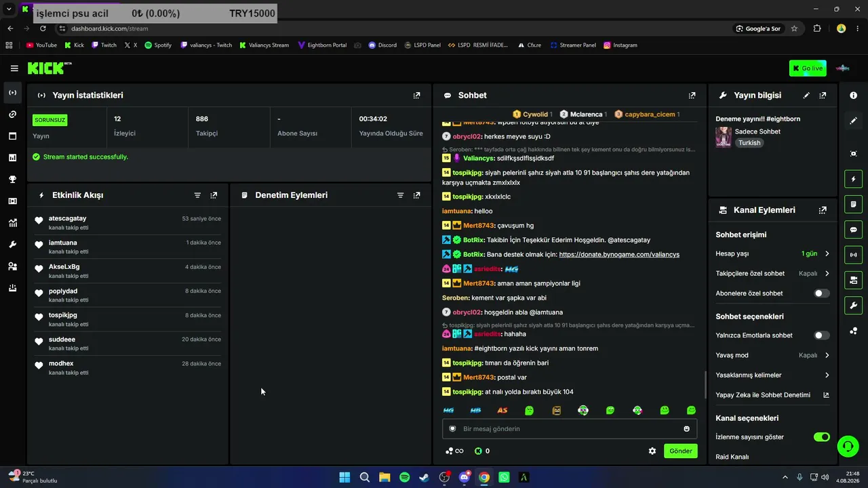The height and width of the screenshot is (488, 868).
Task: Pop out the Denetim Eylemleri panel
Action: pyautogui.click(x=416, y=195)
